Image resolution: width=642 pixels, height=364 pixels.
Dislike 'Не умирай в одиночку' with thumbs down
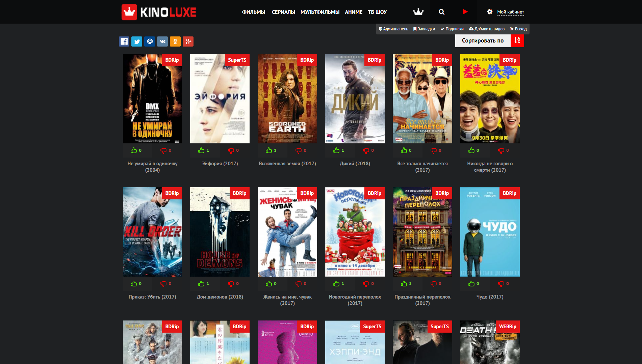click(164, 150)
